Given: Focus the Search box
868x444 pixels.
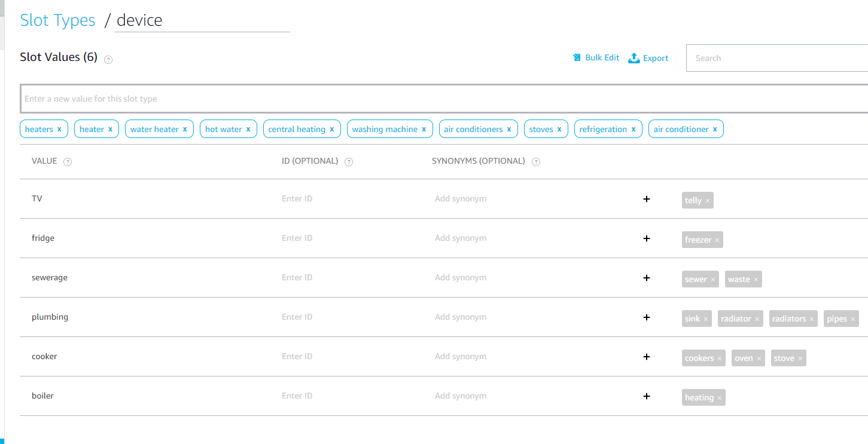Looking at the screenshot, I should click(x=777, y=58).
